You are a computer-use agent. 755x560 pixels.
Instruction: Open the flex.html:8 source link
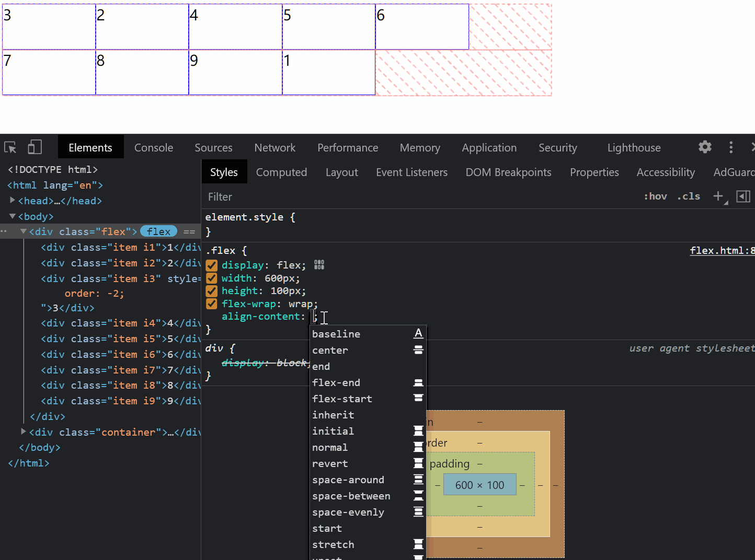(x=722, y=251)
